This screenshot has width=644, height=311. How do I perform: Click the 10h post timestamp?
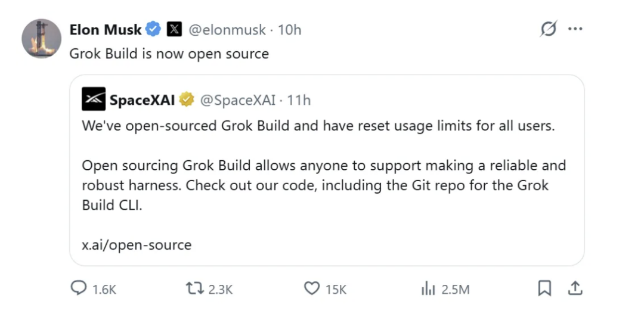290,30
